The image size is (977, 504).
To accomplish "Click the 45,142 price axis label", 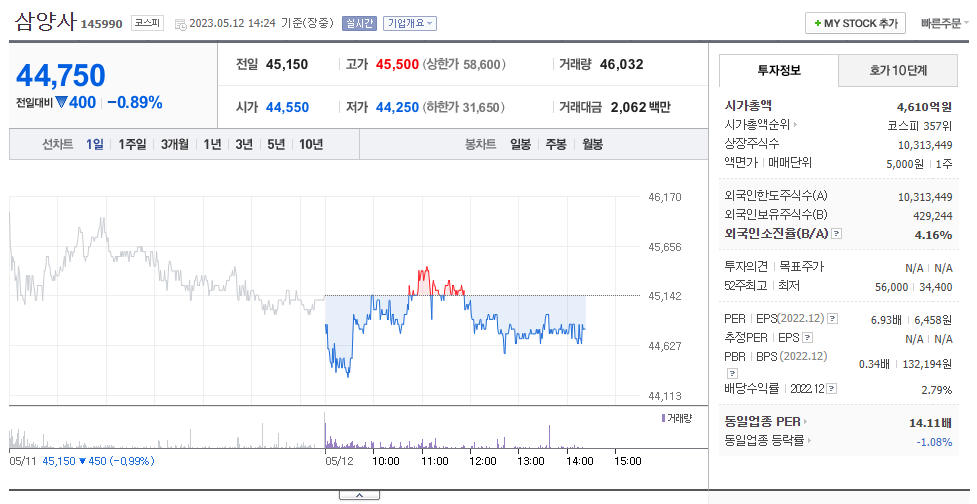I will click(665, 296).
